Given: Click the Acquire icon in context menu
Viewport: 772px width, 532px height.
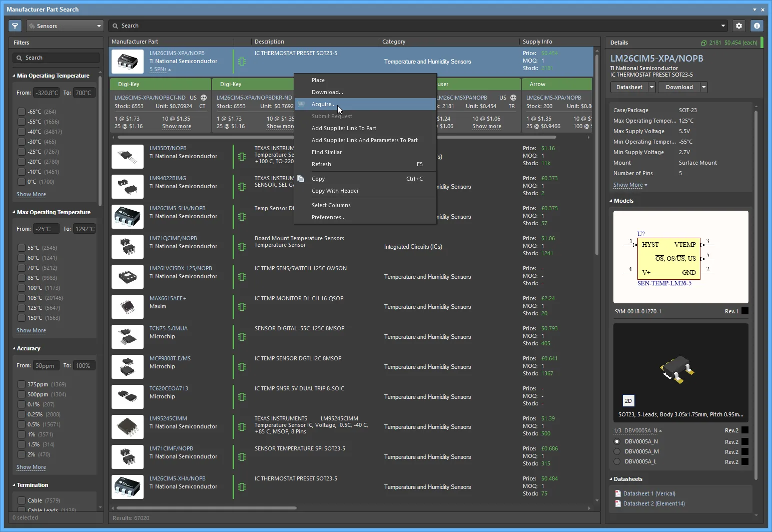Looking at the screenshot, I should pos(301,104).
